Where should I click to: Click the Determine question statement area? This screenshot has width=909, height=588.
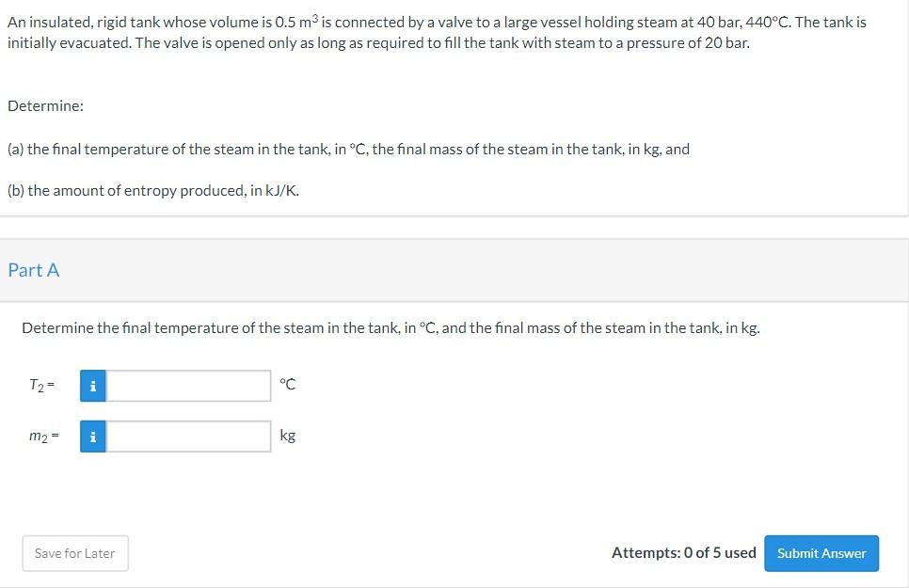(390, 327)
